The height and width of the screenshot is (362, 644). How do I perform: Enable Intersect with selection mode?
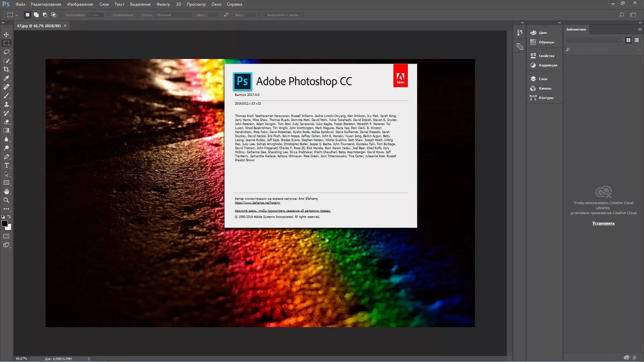click(x=54, y=15)
